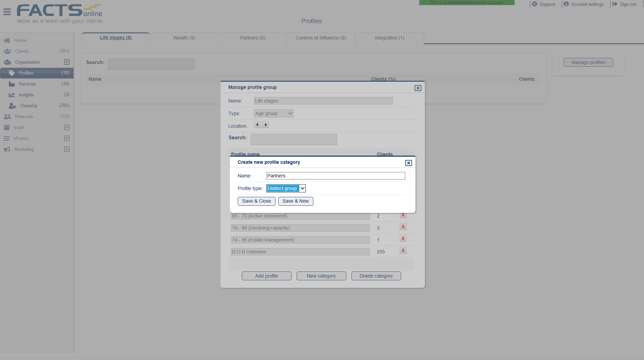Click the Sign out icon

pos(615,4)
